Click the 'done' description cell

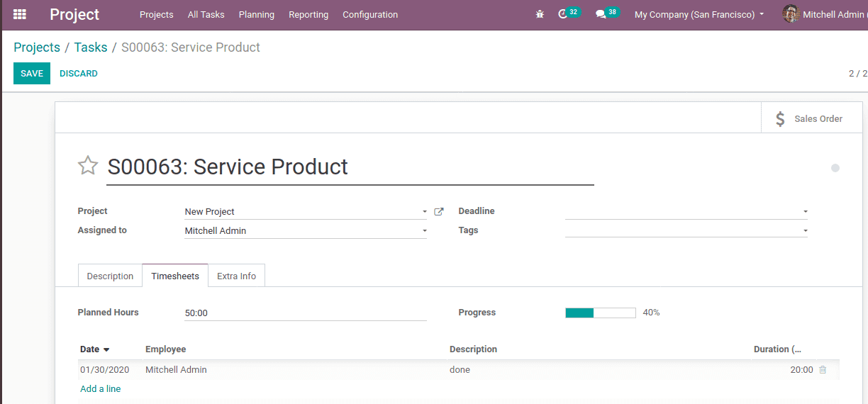click(460, 369)
